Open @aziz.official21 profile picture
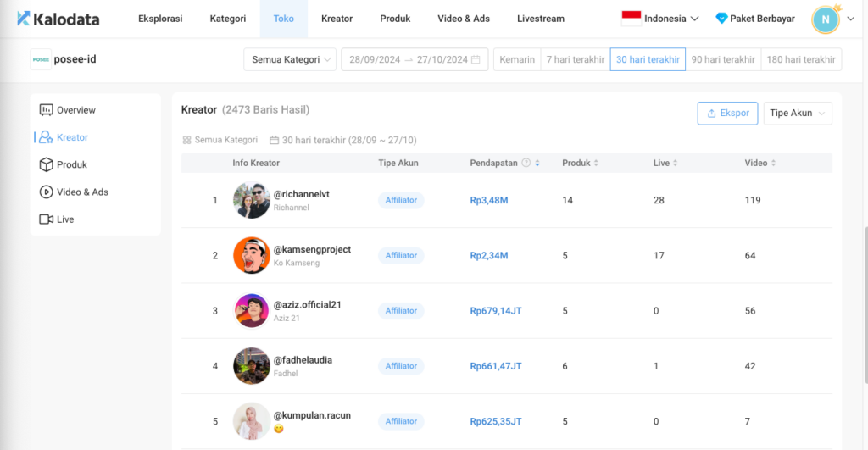Screen dimensions: 868x450 tap(251, 310)
